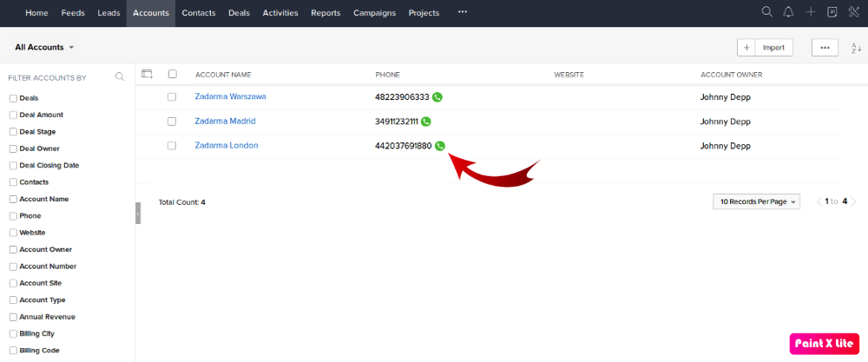Go to the next page arrow
The image size is (868, 362).
coord(853,201)
